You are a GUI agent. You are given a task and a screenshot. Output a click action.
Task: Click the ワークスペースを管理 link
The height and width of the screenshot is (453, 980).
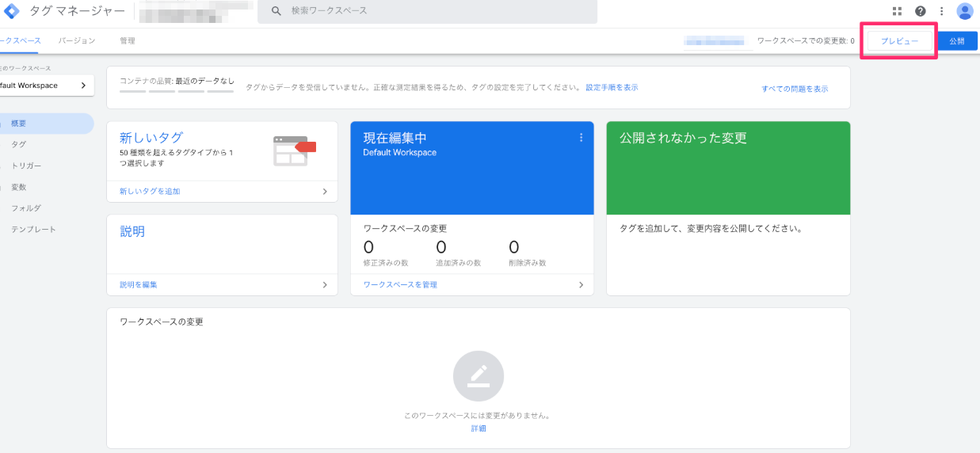(x=400, y=285)
